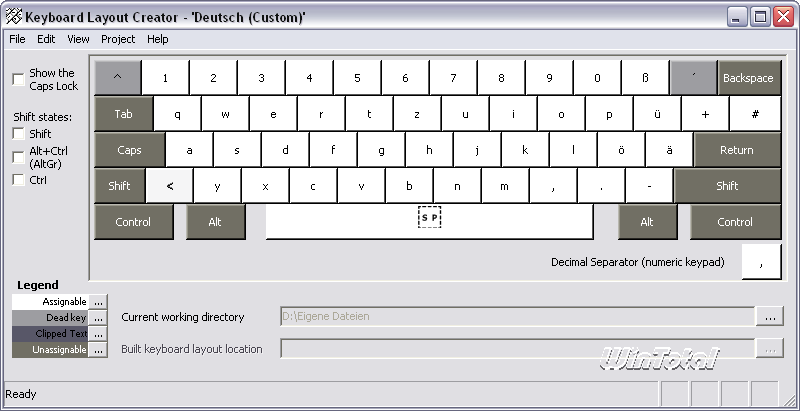Close the Keyboard Layout Creator window
This screenshot has height=411, width=800.
(783, 17)
